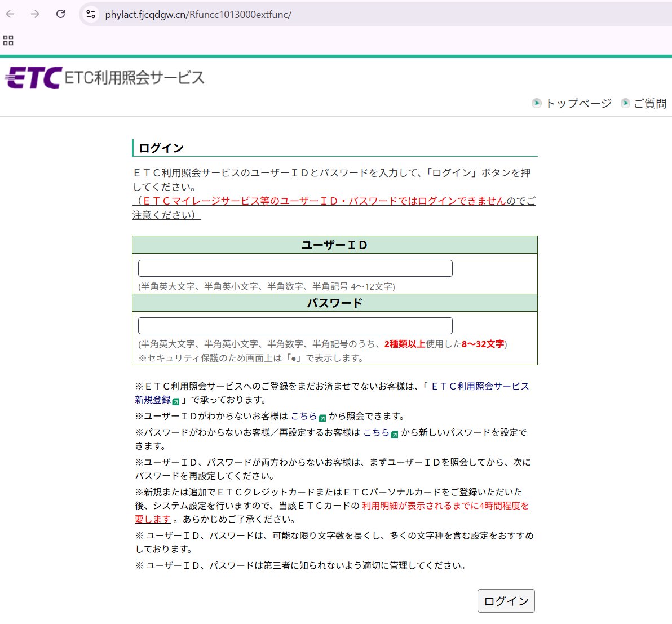This screenshot has width=672, height=624.
Task: Click the arrow icon beside ご質問
Action: [625, 103]
